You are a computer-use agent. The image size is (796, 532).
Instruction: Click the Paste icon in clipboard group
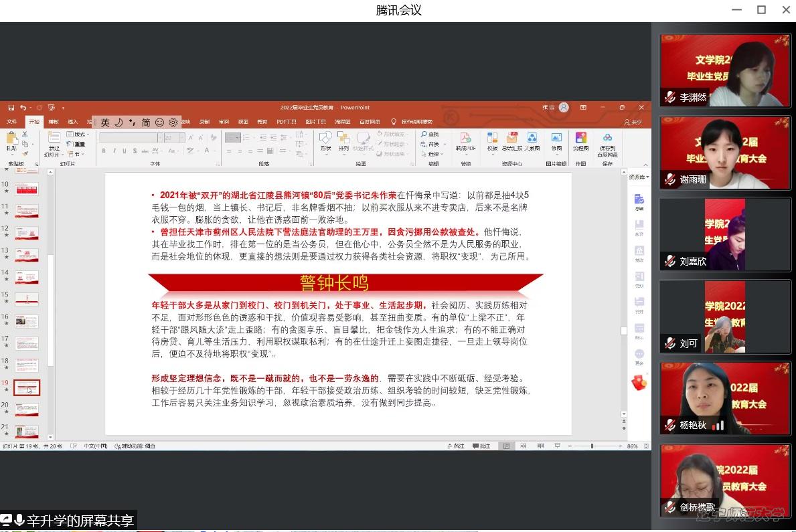pyautogui.click(x=11, y=139)
